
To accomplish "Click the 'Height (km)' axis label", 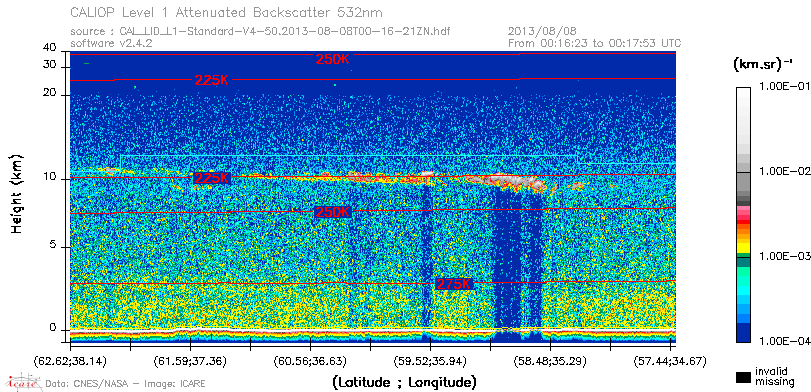I will (x=17, y=193).
